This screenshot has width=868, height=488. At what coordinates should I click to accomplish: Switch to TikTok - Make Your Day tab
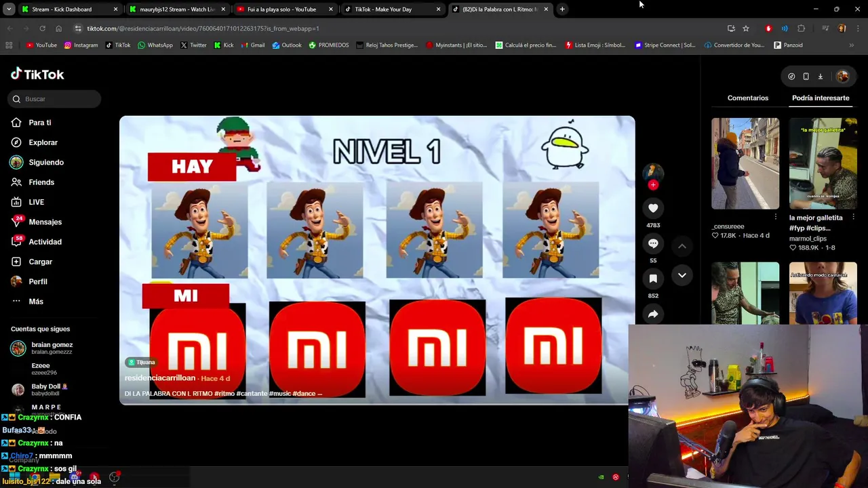tap(391, 9)
